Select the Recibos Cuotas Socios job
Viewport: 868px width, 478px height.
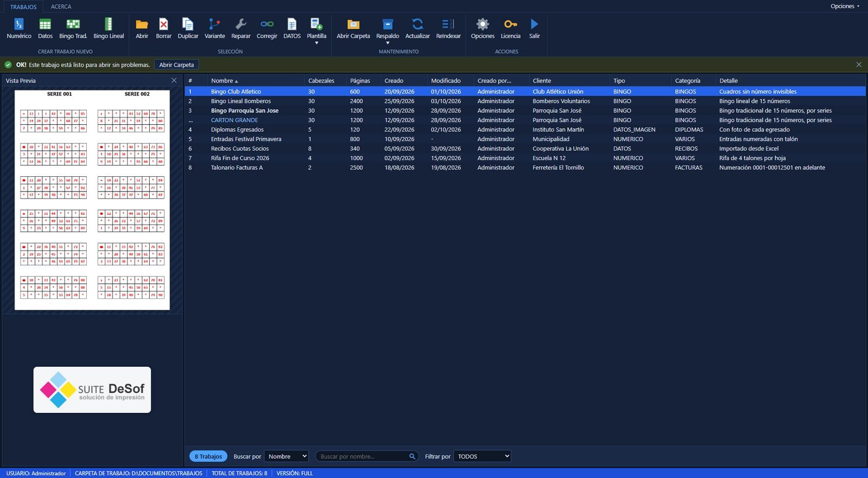tap(525, 149)
